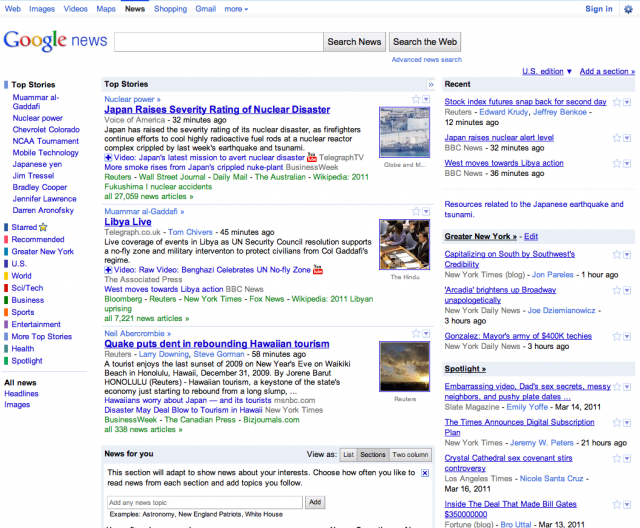640x528 pixels.
Task: Close the News for you info box
Action: (425, 473)
